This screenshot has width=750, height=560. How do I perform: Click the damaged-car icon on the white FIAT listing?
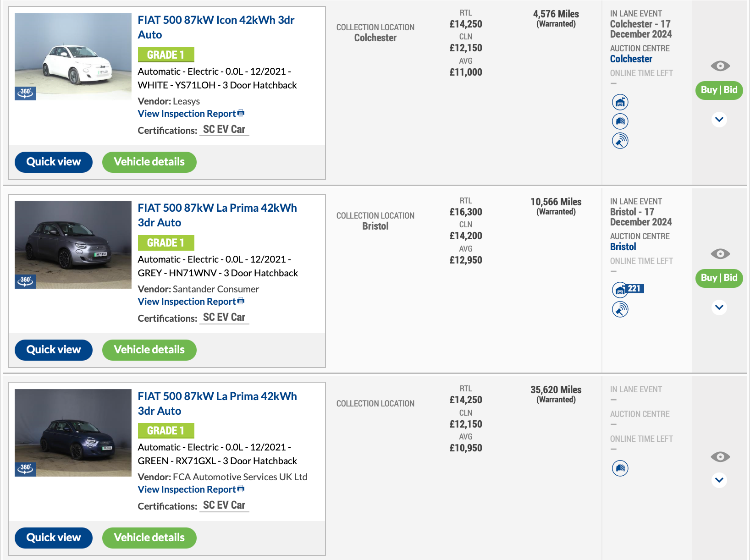(620, 121)
